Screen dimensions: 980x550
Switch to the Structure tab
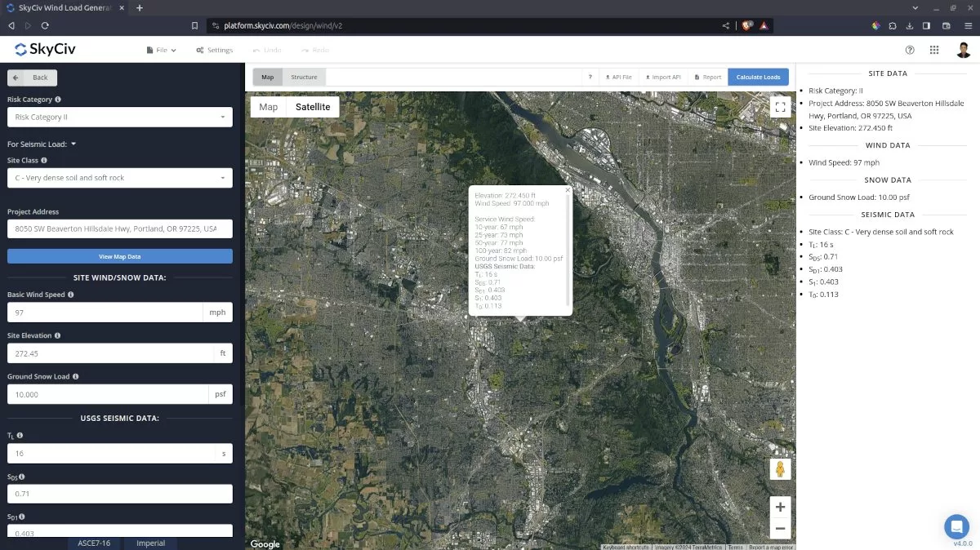click(x=304, y=78)
